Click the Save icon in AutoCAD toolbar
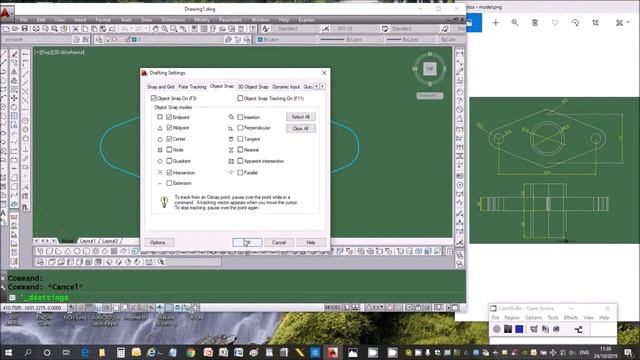The image size is (640, 360). [24, 29]
